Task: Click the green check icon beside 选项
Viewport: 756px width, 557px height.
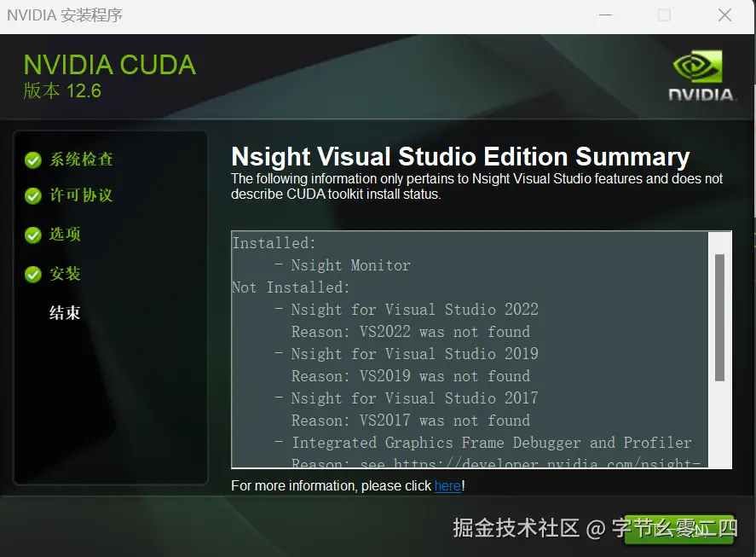Action: point(32,235)
